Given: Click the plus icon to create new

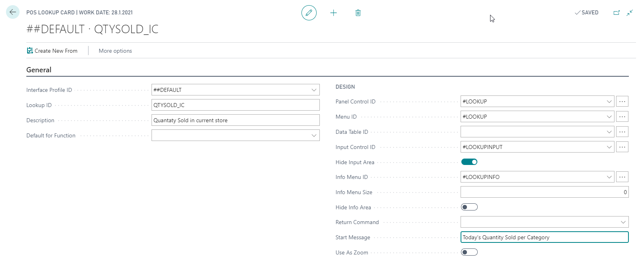Looking at the screenshot, I should tap(333, 13).
